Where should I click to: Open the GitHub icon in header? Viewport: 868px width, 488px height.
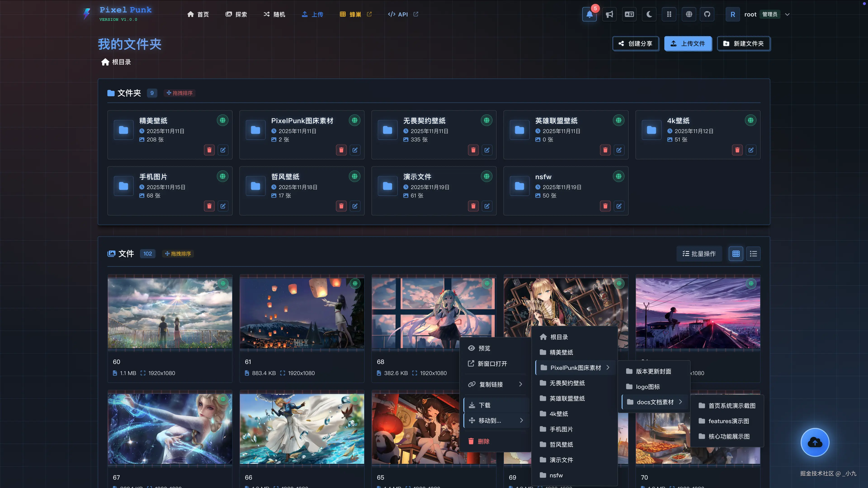707,14
